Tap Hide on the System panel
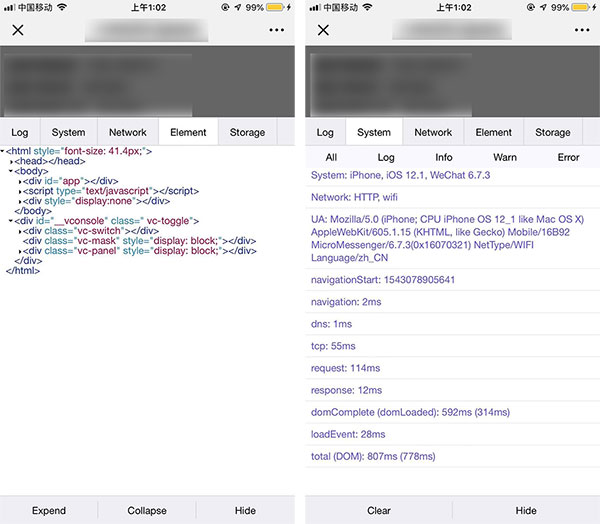 pyautogui.click(x=526, y=511)
